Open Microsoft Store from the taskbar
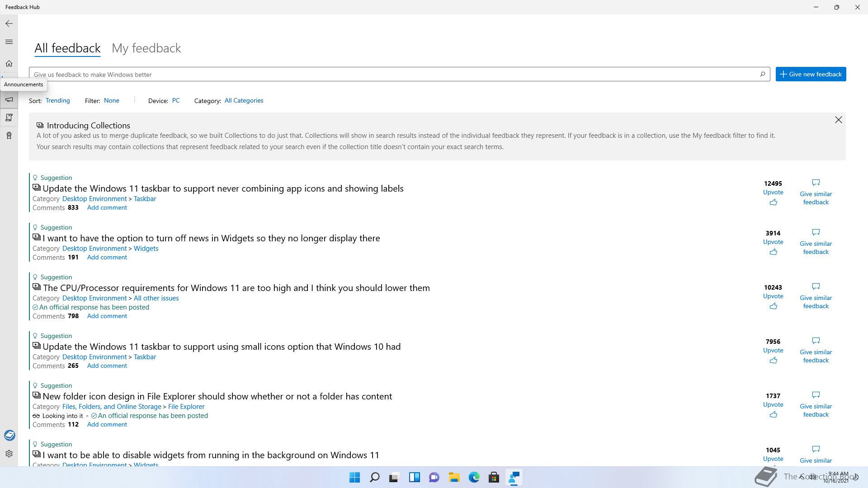 [494, 477]
